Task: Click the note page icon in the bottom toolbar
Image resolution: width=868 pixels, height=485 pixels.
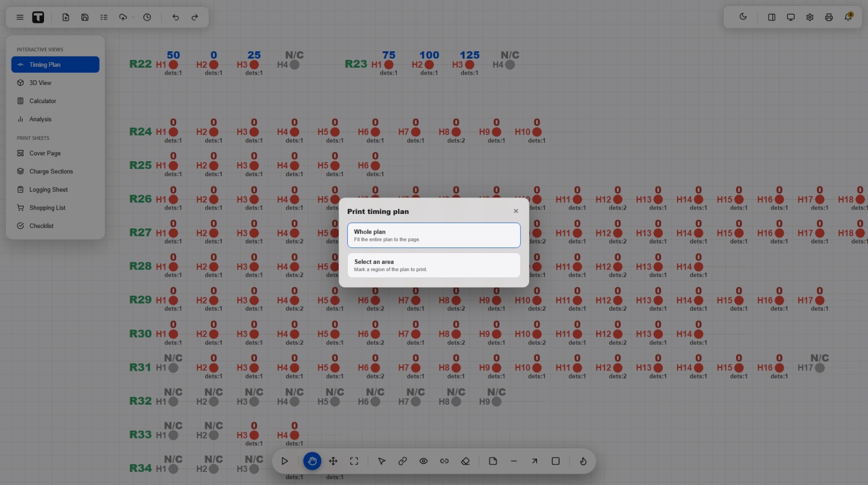Action: [493, 461]
